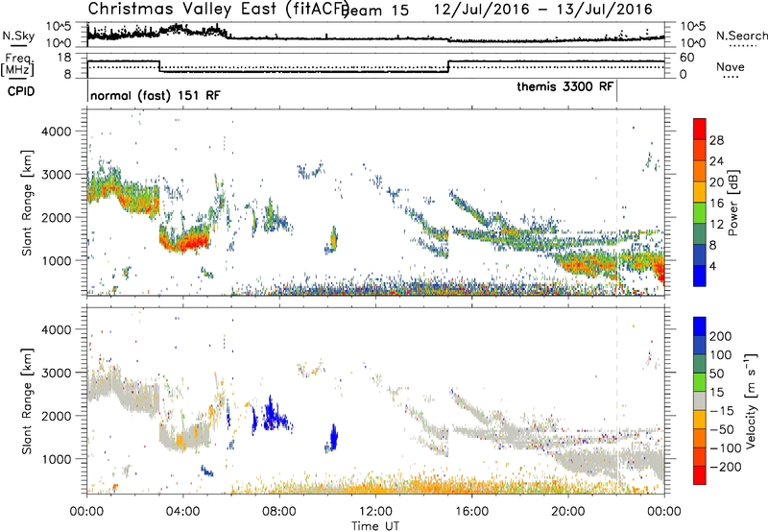The width and height of the screenshot is (768, 532).
Task: Click the "normal (fast) 151 RF" text
Action: pyautogui.click(x=156, y=95)
